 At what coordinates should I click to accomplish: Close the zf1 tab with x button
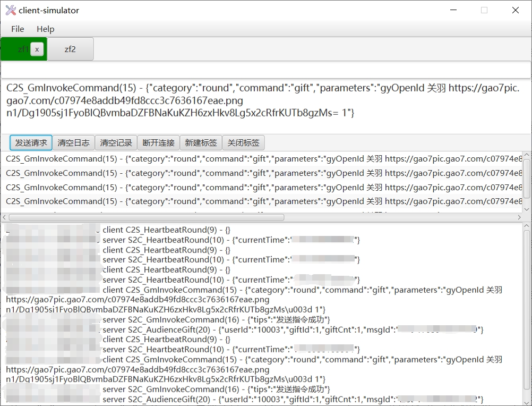click(x=37, y=49)
